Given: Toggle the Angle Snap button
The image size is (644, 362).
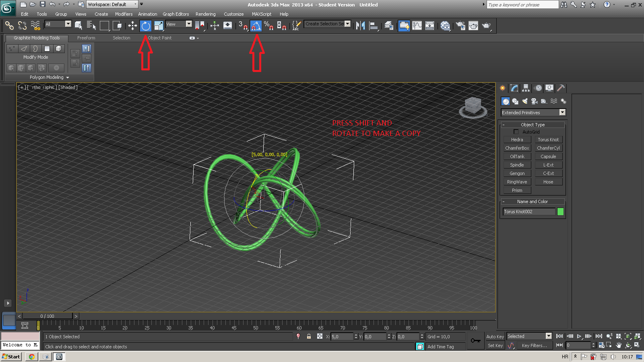Looking at the screenshot, I should click(x=256, y=26).
